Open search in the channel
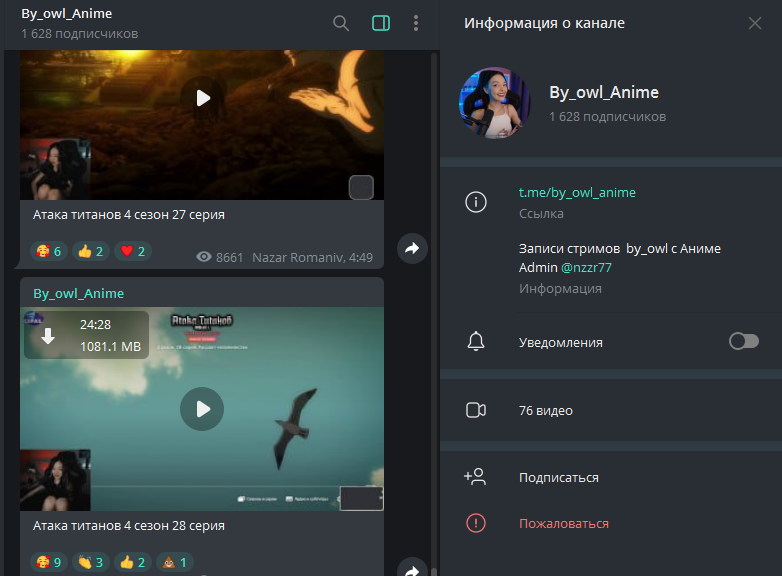Screen dimensions: 782x576 click(341, 23)
